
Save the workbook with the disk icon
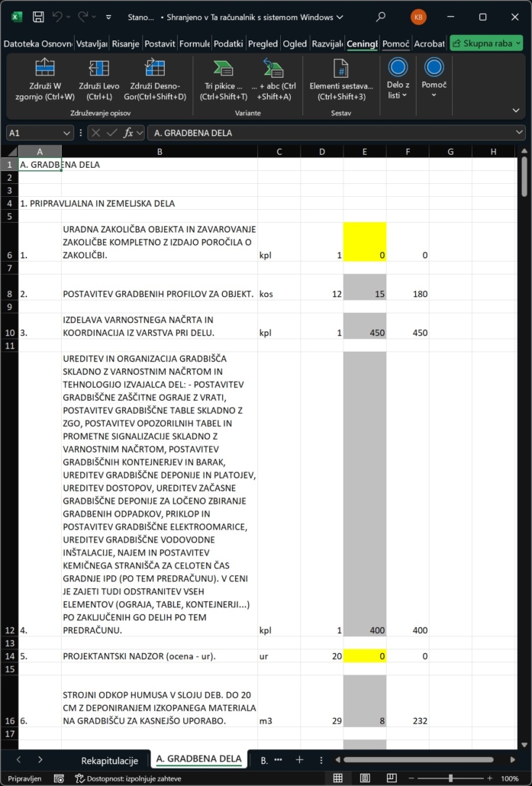click(37, 17)
